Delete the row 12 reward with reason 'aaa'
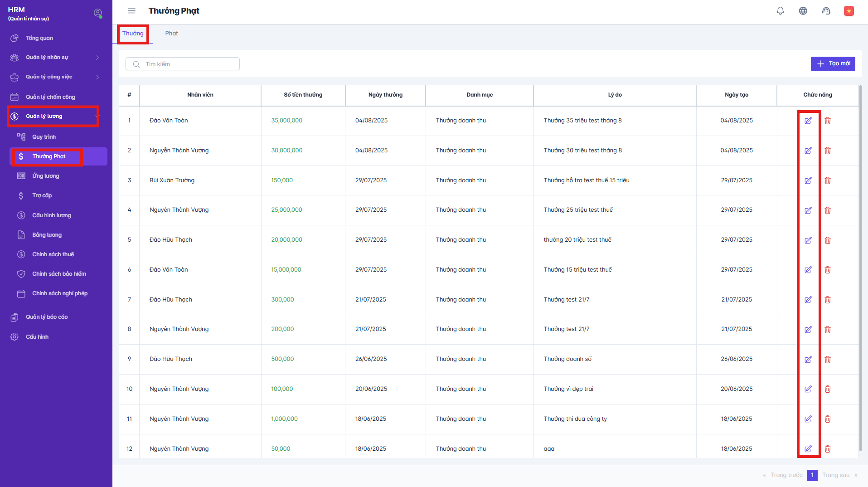This screenshot has height=487, width=868. point(827,449)
